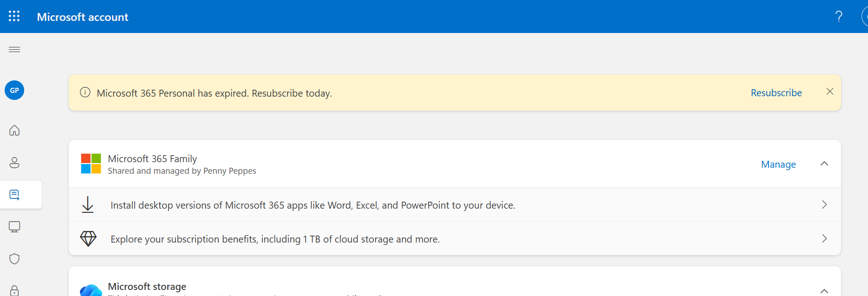This screenshot has height=296, width=868.
Task: Go to the Home sidebar icon
Action: 14,131
